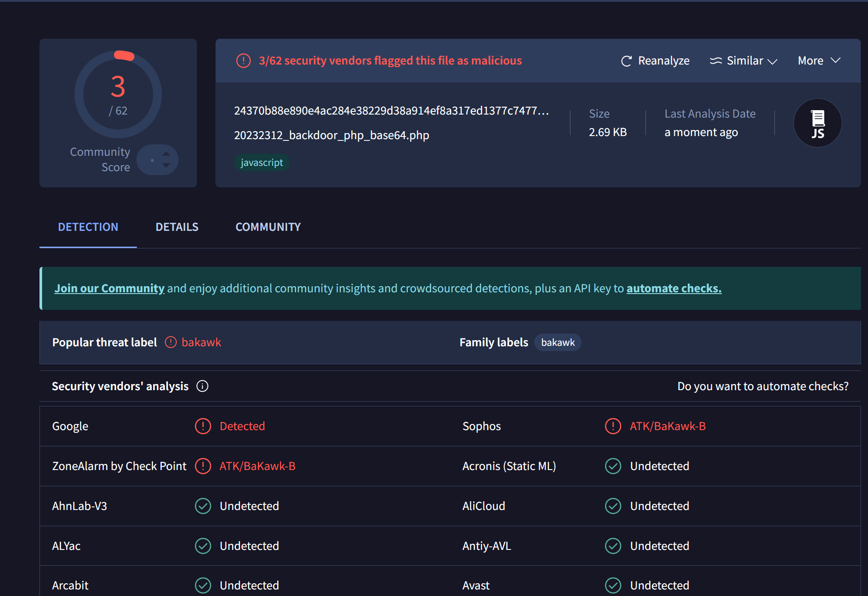This screenshot has width=868, height=596.
Task: Click the bakawk family label chip
Action: click(557, 342)
